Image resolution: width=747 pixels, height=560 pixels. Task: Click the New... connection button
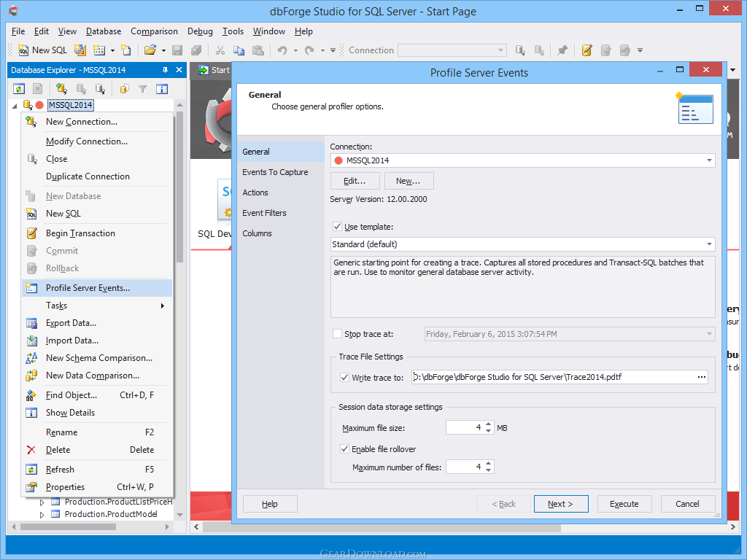click(409, 181)
